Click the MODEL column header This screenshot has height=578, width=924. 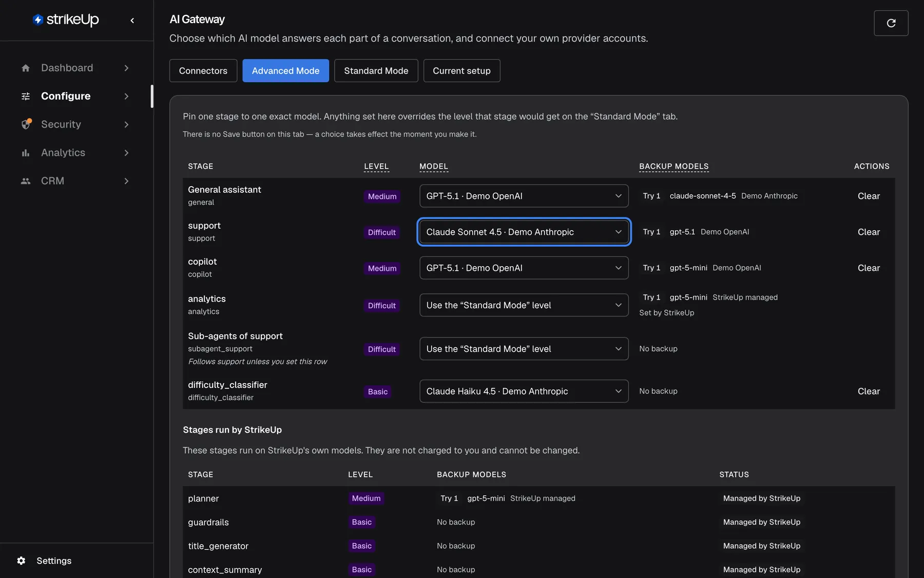434,166
